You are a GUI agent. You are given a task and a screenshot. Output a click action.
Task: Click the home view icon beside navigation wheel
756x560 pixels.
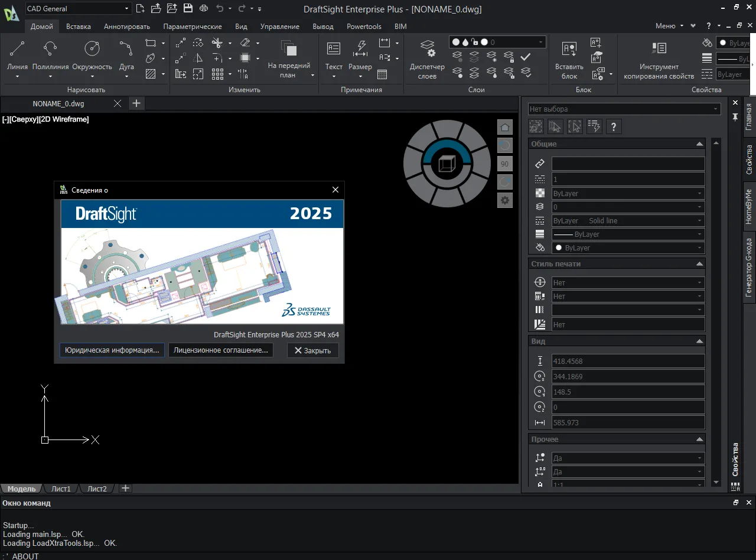point(504,128)
